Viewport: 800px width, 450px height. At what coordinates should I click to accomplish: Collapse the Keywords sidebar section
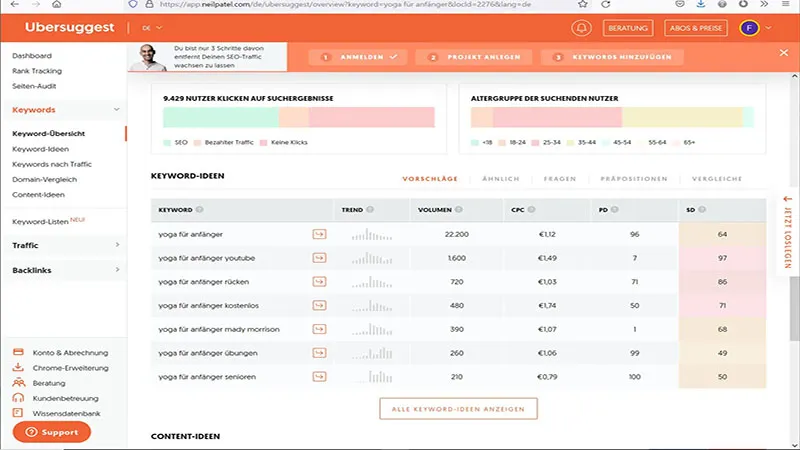pos(117,110)
